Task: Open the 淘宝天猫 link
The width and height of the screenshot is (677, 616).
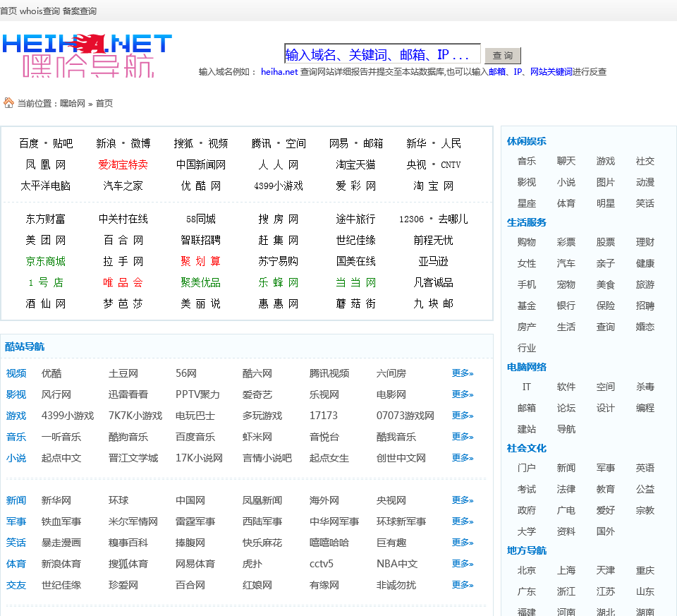Action: [355, 164]
